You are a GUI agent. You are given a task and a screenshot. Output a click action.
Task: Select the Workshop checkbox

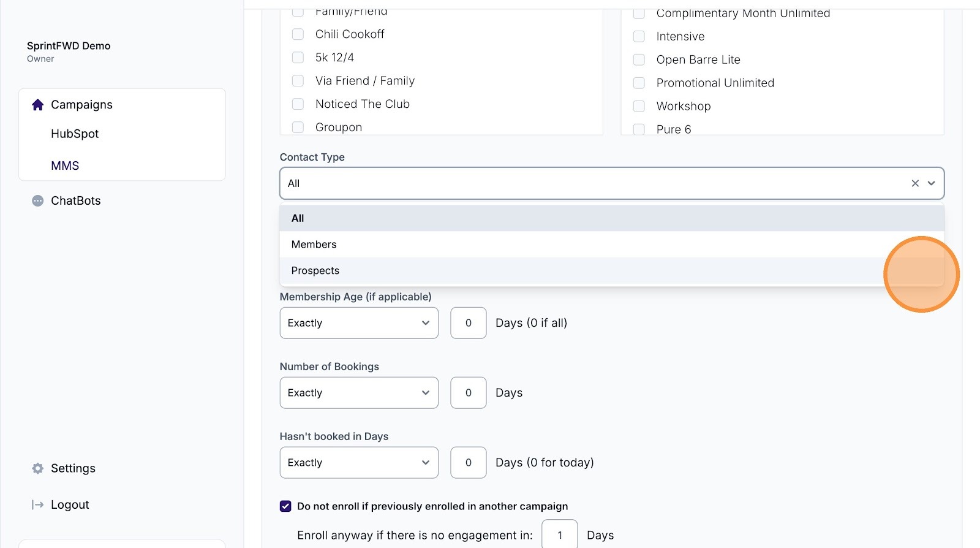(x=639, y=107)
